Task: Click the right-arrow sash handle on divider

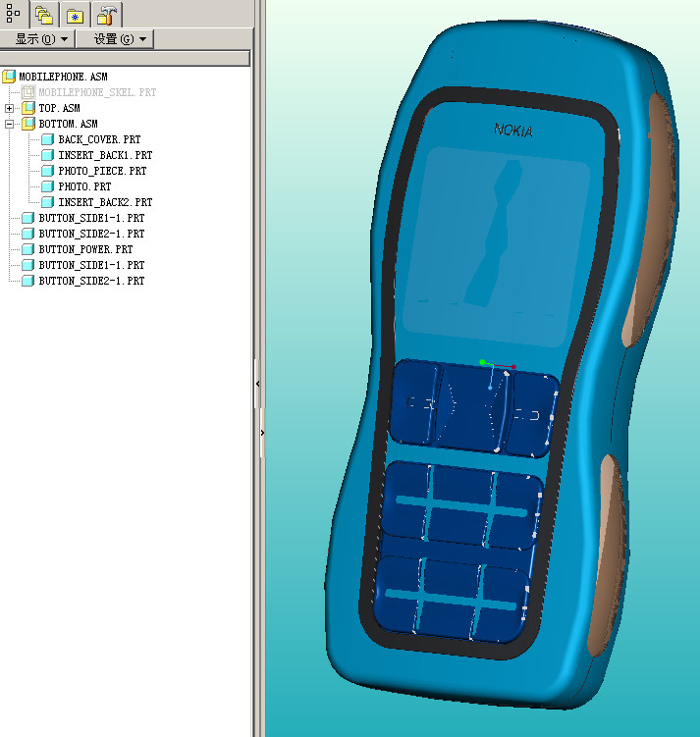Action: (x=262, y=433)
